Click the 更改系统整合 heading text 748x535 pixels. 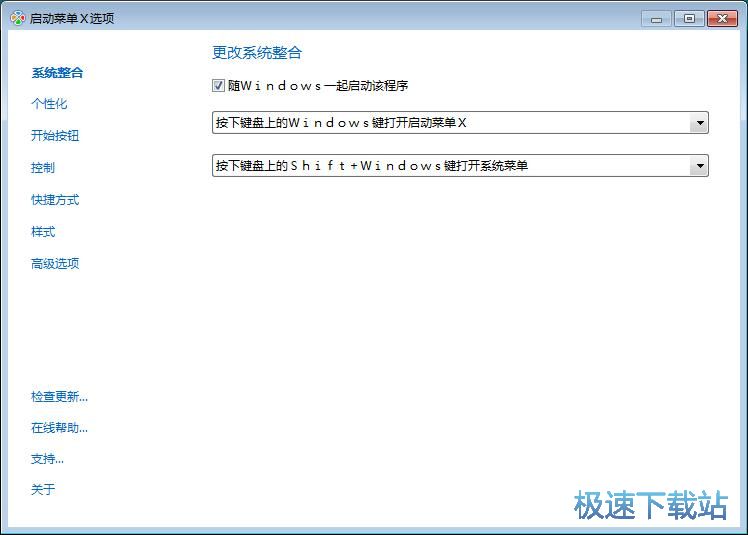(x=257, y=52)
